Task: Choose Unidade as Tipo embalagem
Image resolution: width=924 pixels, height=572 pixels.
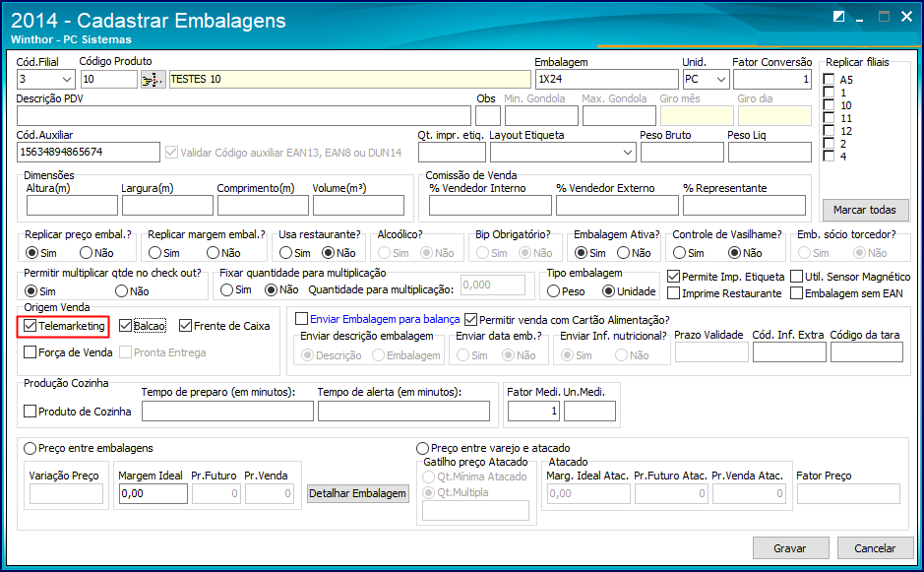Action: (609, 291)
